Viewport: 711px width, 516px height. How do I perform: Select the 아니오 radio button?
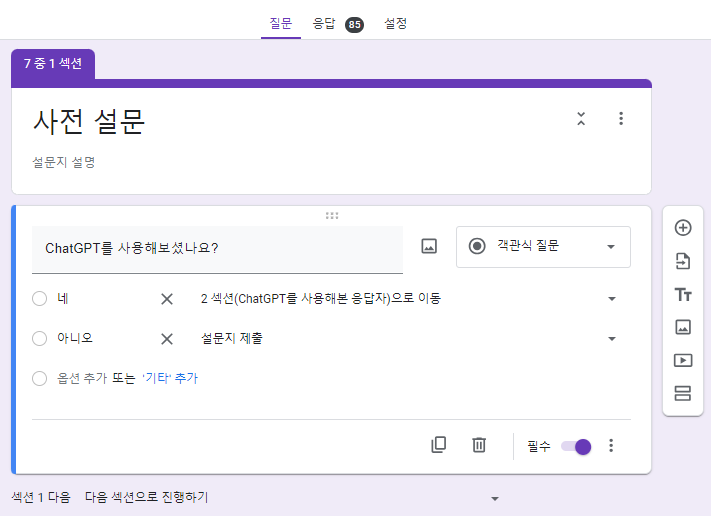39,338
